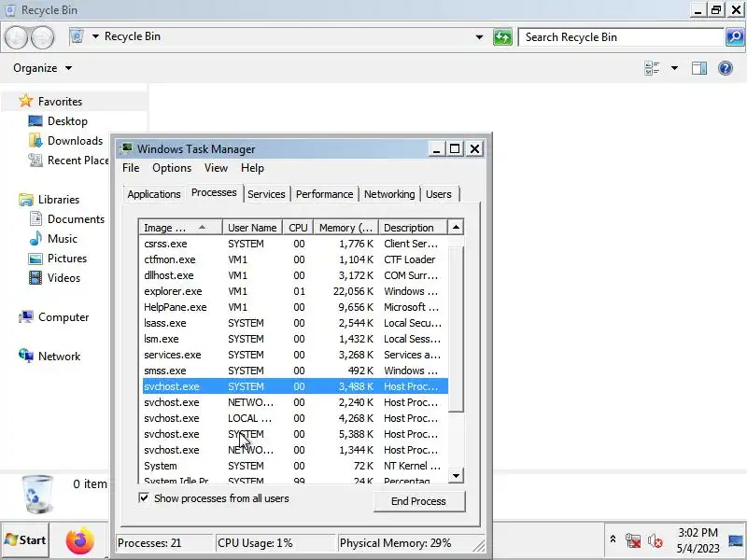Image resolution: width=747 pixels, height=560 pixels.
Task: Change view using the view icon
Action: pos(652,68)
